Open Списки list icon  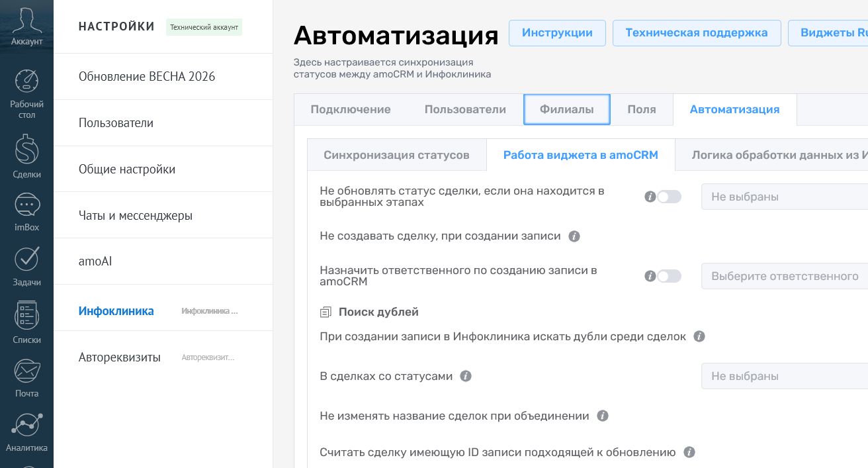[x=26, y=316]
